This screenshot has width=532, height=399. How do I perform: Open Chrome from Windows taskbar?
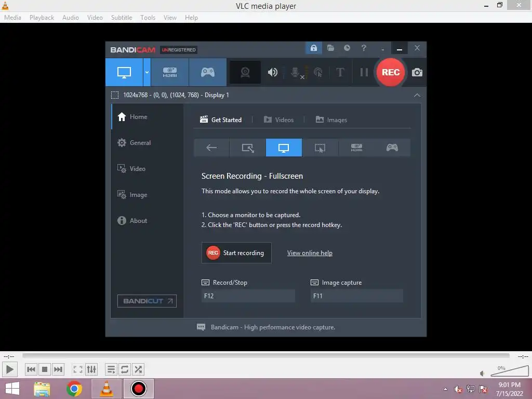click(74, 389)
